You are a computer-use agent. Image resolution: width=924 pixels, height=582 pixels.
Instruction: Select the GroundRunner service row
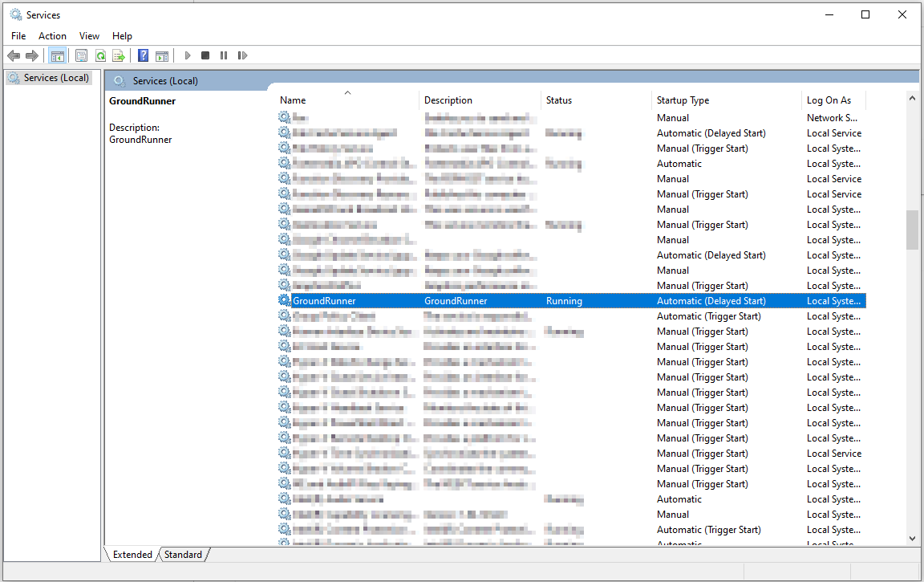[401, 300]
